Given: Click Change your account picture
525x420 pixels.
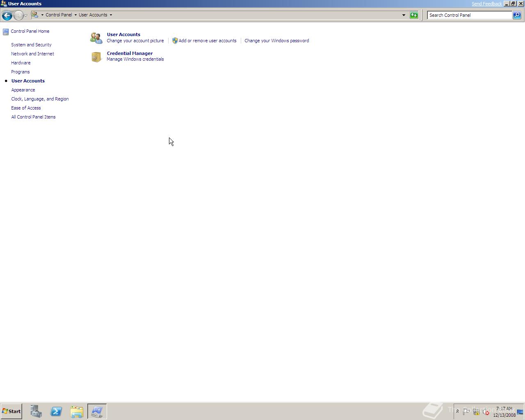Looking at the screenshot, I should point(135,41).
